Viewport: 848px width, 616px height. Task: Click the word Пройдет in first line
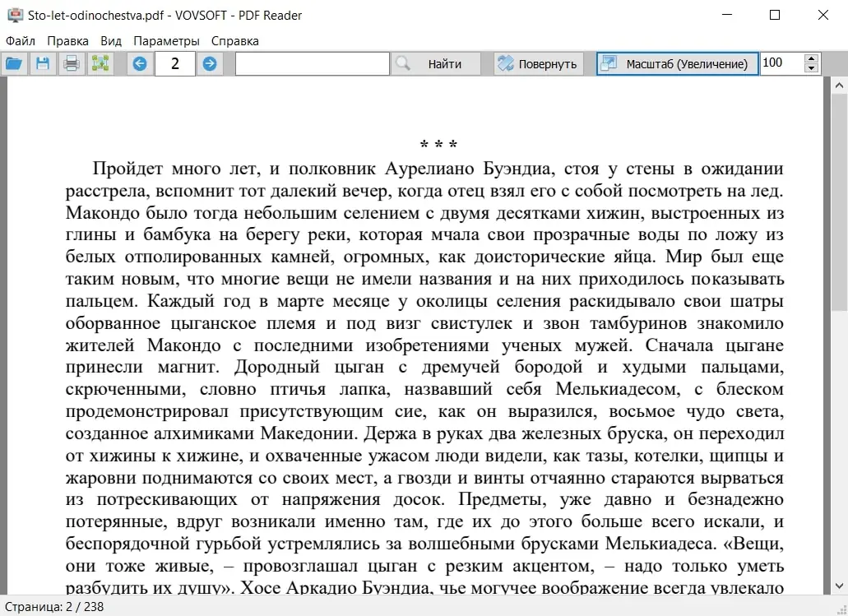point(127,169)
